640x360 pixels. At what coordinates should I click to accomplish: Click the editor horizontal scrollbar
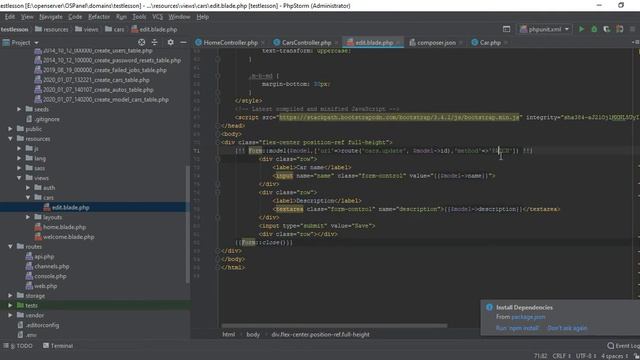click(x=335, y=326)
